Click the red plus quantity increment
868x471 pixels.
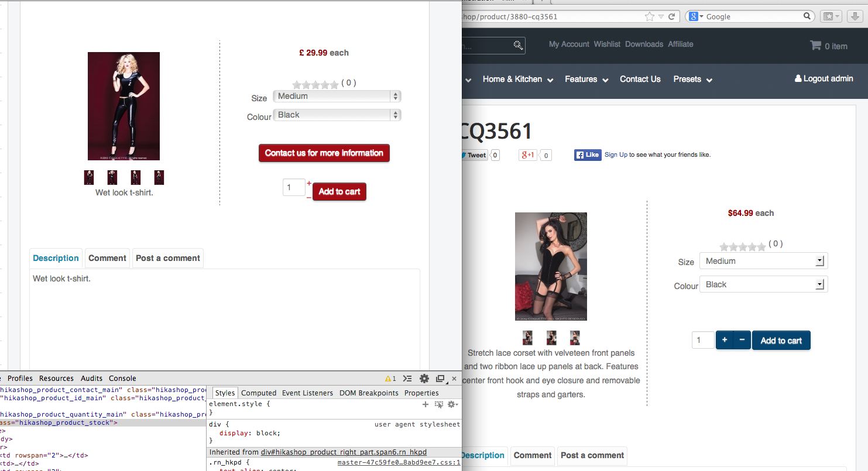309,184
